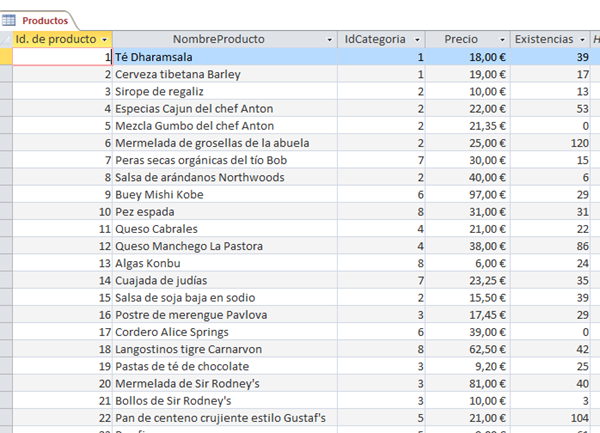
Task: Click the price '81,00 €' of Mermelada de Sir Rodney's
Action: pyautogui.click(x=468, y=384)
